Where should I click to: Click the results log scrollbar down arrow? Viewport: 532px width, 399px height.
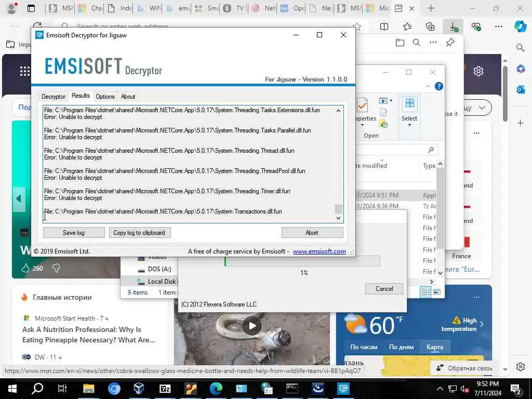pyautogui.click(x=338, y=218)
